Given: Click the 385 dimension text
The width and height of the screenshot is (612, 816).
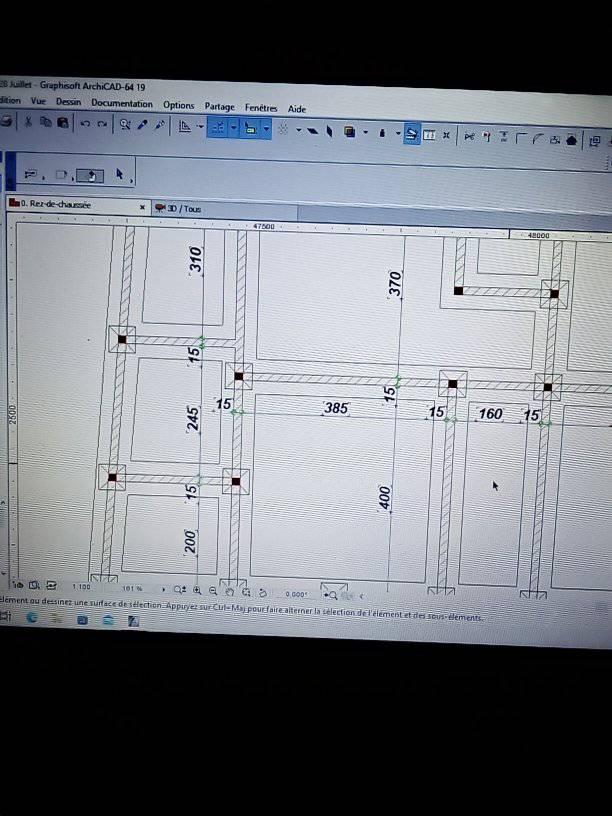Looking at the screenshot, I should [336, 407].
